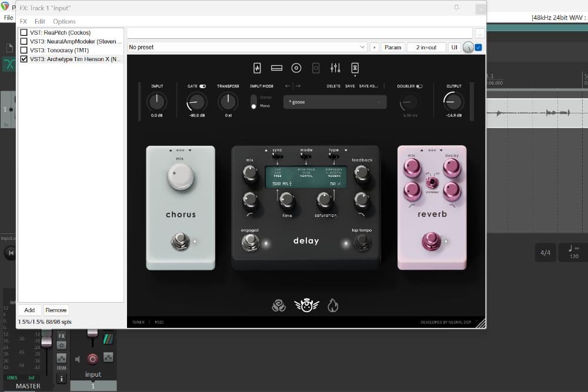Toggle the Doubler switch
588x392 pixels.
419,86
